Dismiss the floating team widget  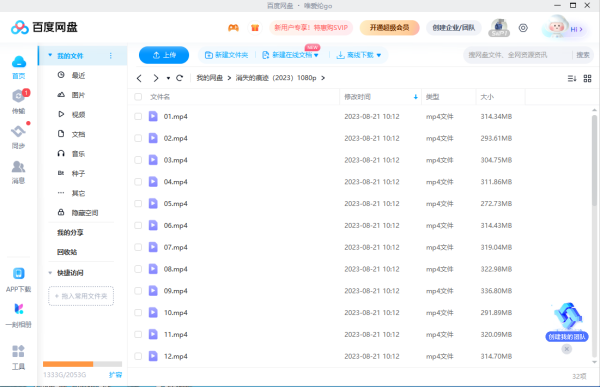[567, 349]
